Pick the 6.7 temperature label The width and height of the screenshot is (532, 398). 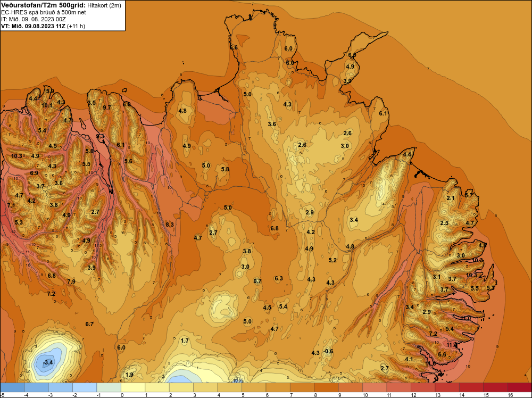tap(89, 324)
